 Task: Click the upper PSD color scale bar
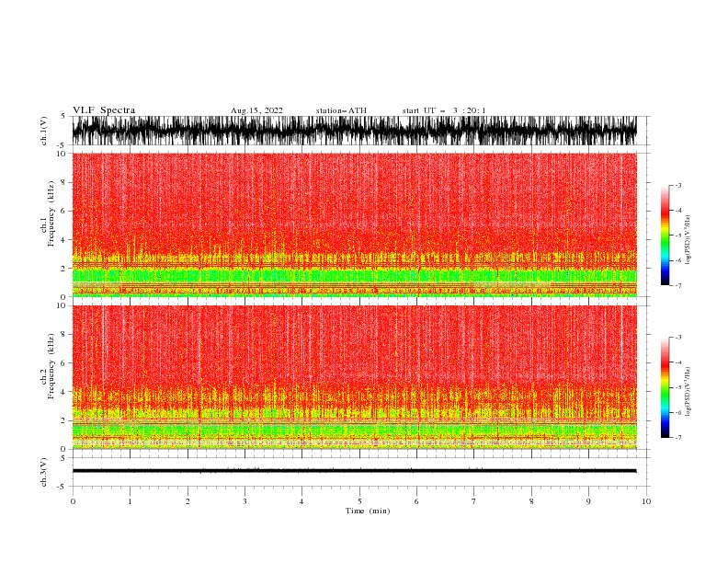click(x=665, y=236)
